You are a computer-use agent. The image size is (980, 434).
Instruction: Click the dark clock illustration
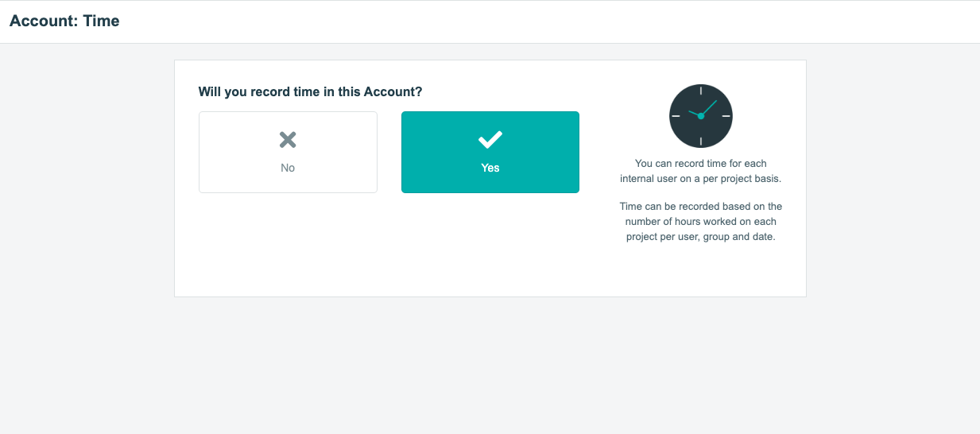pyautogui.click(x=701, y=116)
